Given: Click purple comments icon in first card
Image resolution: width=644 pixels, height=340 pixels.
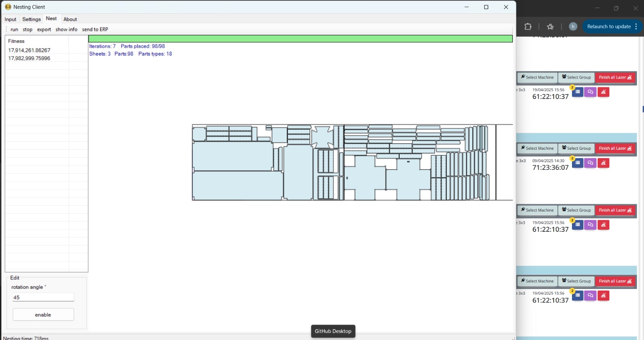Looking at the screenshot, I should point(590,92).
